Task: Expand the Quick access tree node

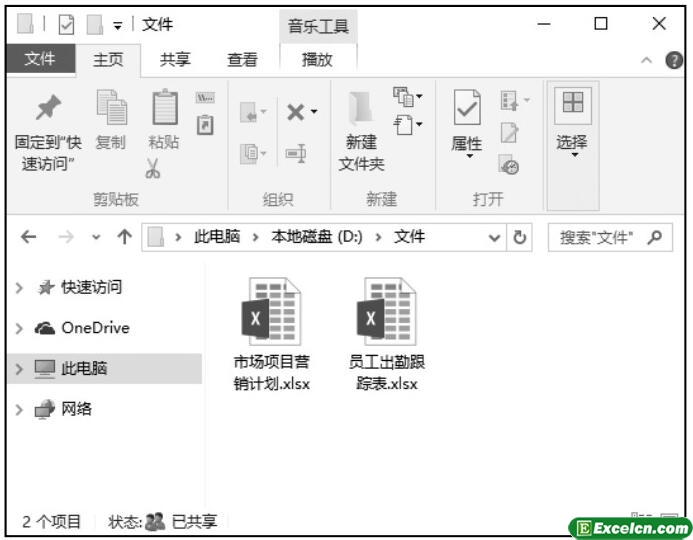Action: point(19,288)
